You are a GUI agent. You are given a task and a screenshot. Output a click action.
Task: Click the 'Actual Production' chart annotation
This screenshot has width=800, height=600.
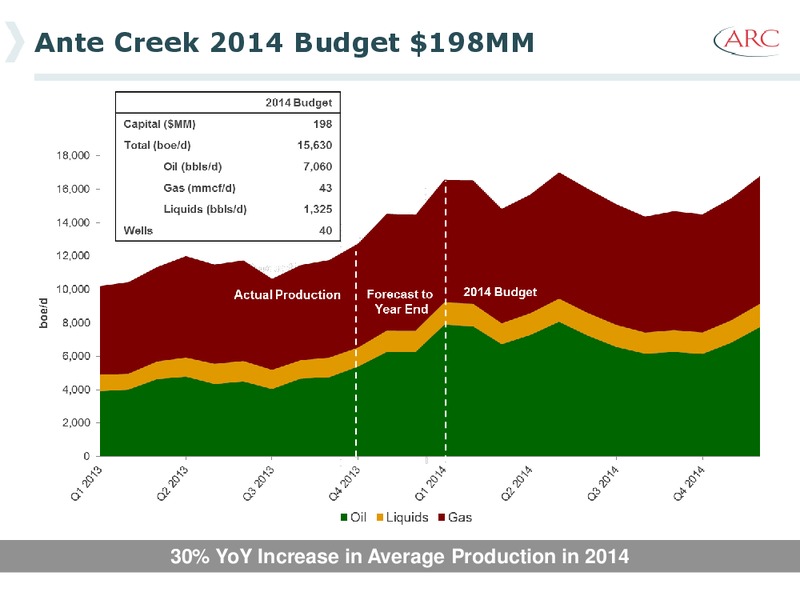click(x=287, y=295)
